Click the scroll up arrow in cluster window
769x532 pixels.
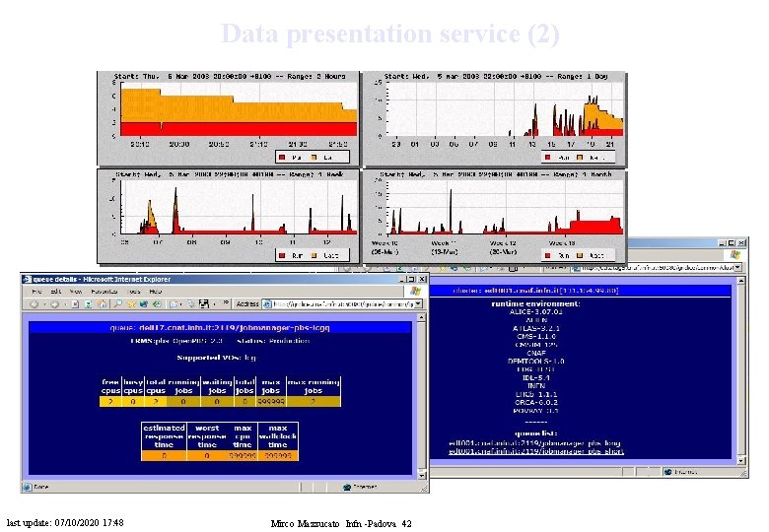[741, 280]
